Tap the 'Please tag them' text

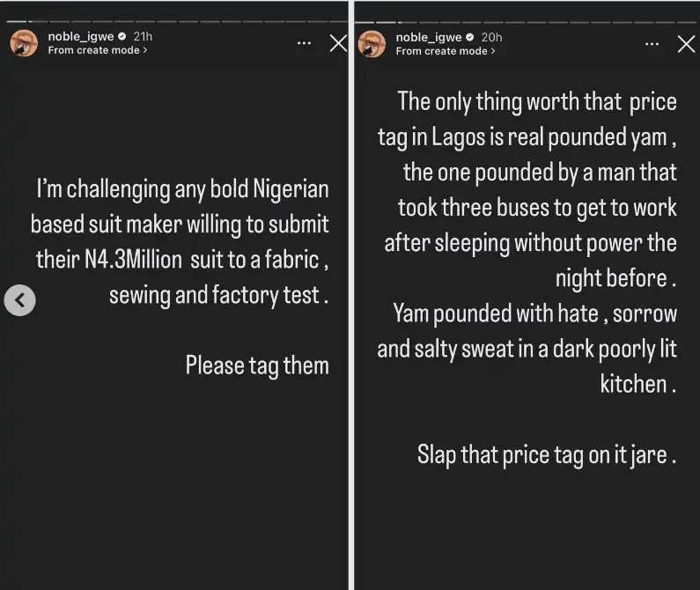257,365
